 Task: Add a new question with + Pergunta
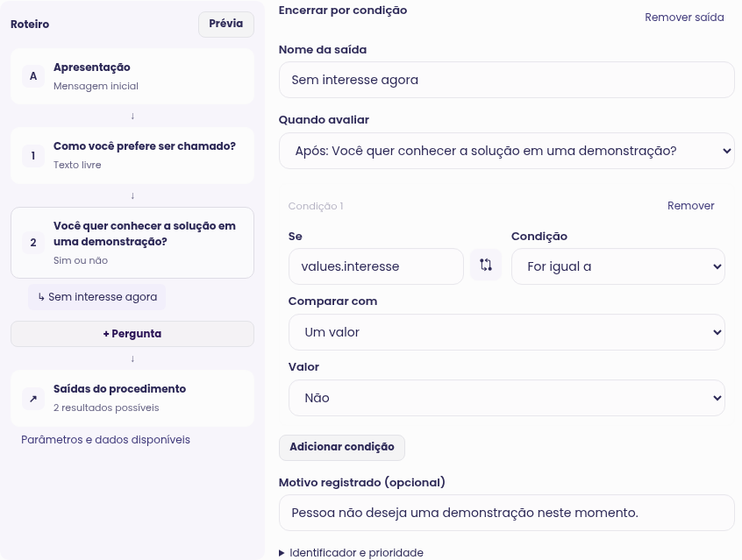(132, 334)
